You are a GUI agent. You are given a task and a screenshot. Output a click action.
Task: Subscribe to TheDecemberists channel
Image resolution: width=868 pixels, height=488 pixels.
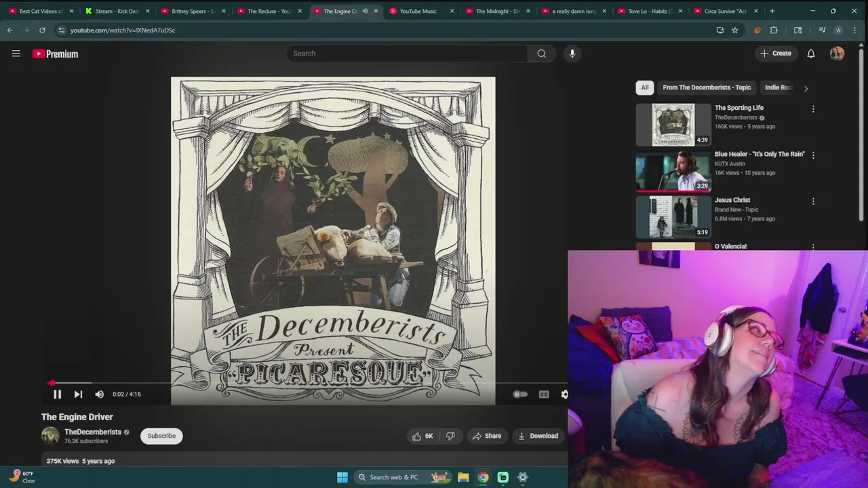(x=161, y=436)
